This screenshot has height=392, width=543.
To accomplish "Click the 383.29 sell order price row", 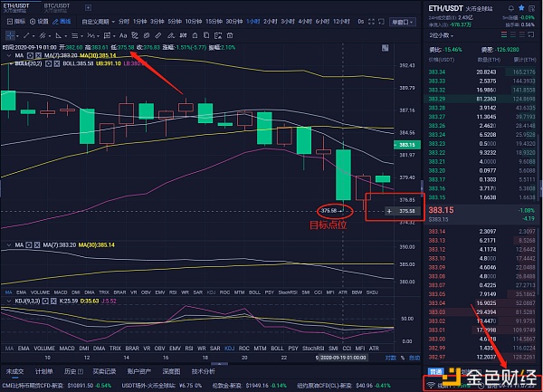I will [481, 99].
